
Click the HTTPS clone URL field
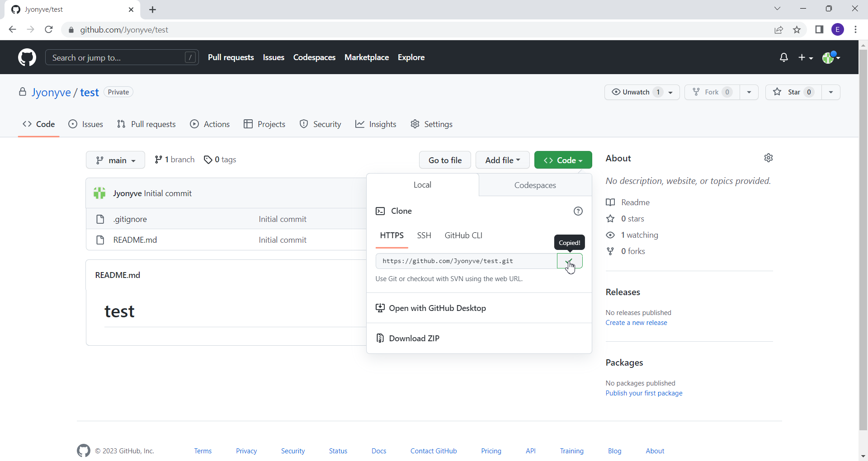click(466, 261)
